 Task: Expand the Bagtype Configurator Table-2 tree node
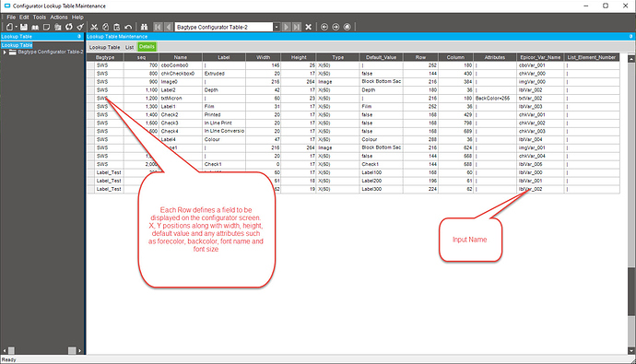(x=5, y=53)
